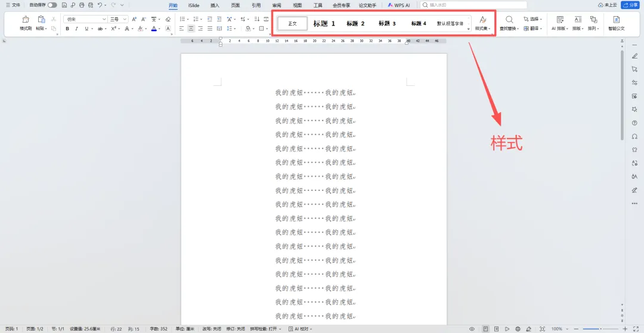Click the AI Proofread (AI 校对) button in status bar

click(300, 329)
